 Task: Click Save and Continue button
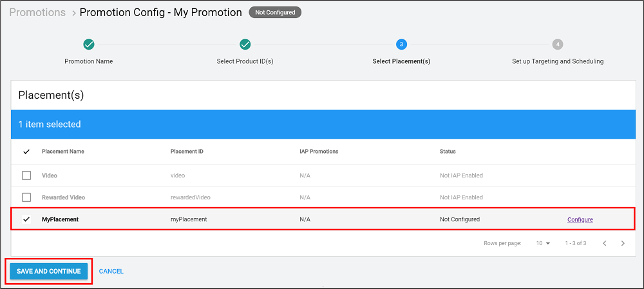point(49,272)
